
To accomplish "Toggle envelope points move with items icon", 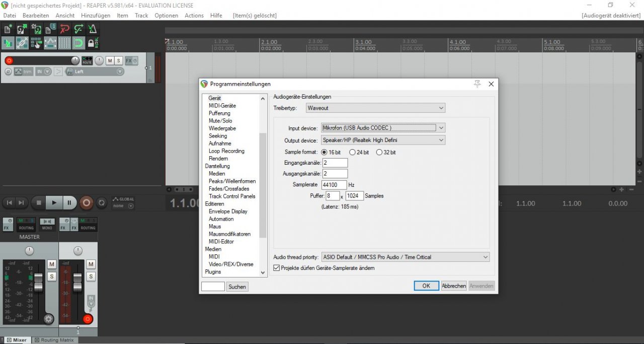I will [x=50, y=43].
